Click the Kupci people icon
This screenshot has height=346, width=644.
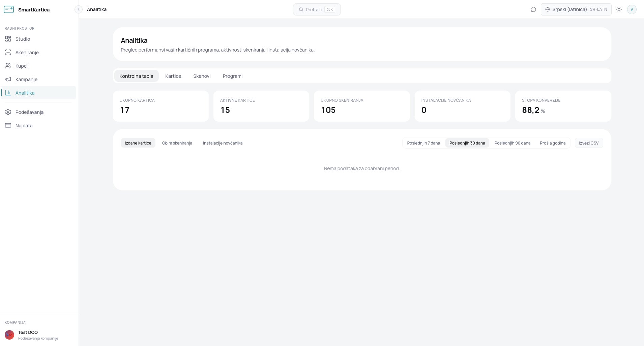tap(8, 66)
